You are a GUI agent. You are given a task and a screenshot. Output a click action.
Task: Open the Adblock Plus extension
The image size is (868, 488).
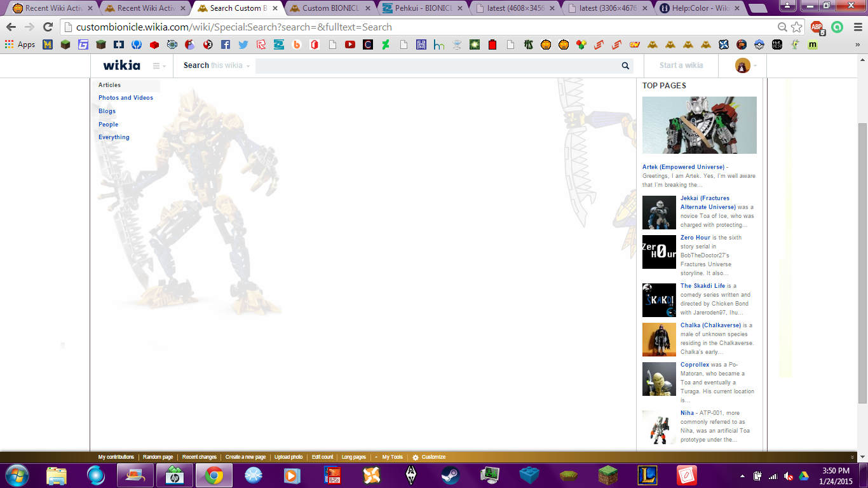pos(817,27)
